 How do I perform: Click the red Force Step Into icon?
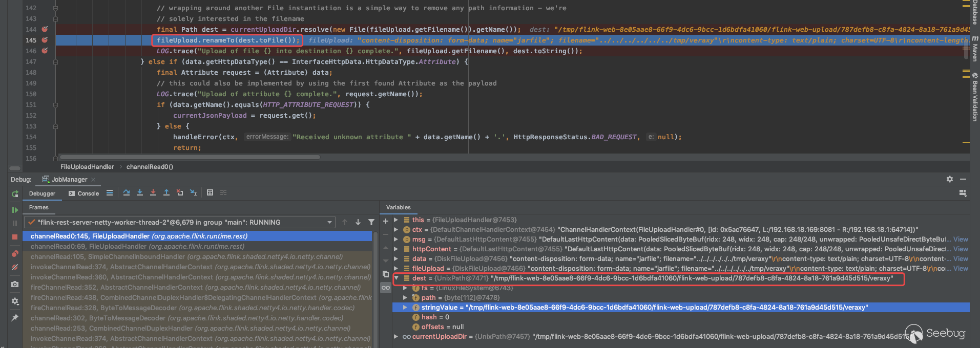pyautogui.click(x=153, y=193)
